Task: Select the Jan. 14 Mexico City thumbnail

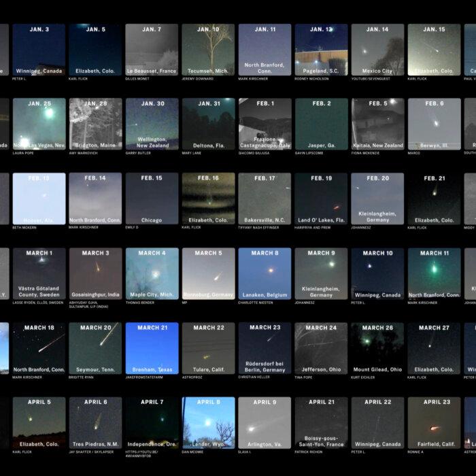Action: (377, 50)
